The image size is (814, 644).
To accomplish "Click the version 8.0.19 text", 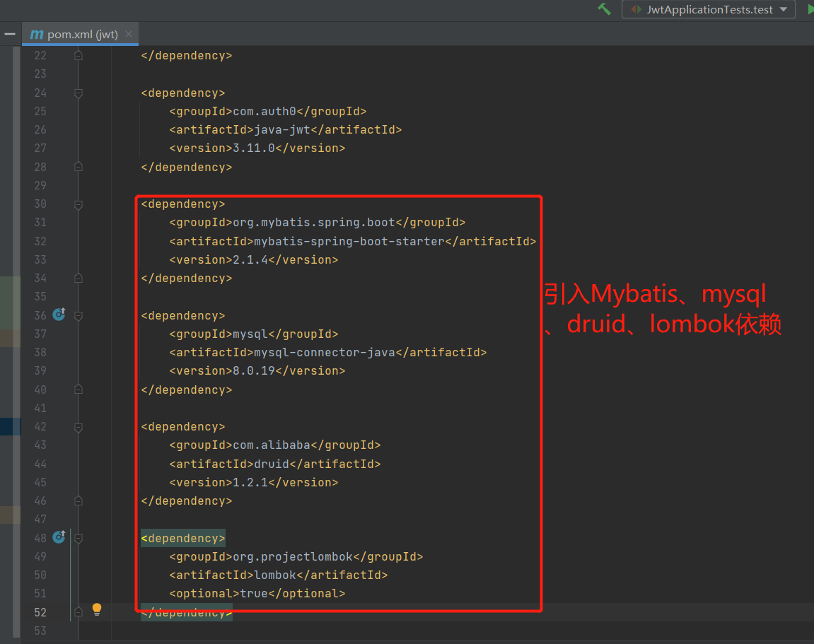I will [253, 371].
